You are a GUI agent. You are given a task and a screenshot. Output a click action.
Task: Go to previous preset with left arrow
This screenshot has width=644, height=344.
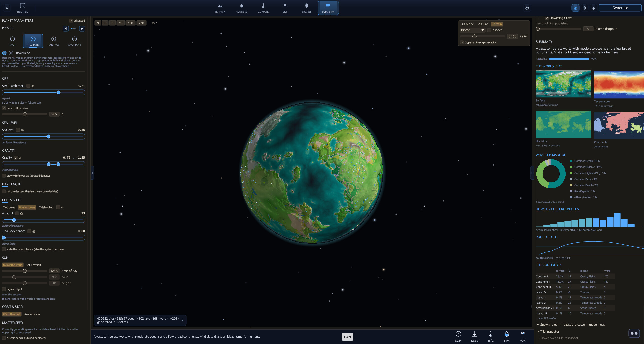[66, 29]
